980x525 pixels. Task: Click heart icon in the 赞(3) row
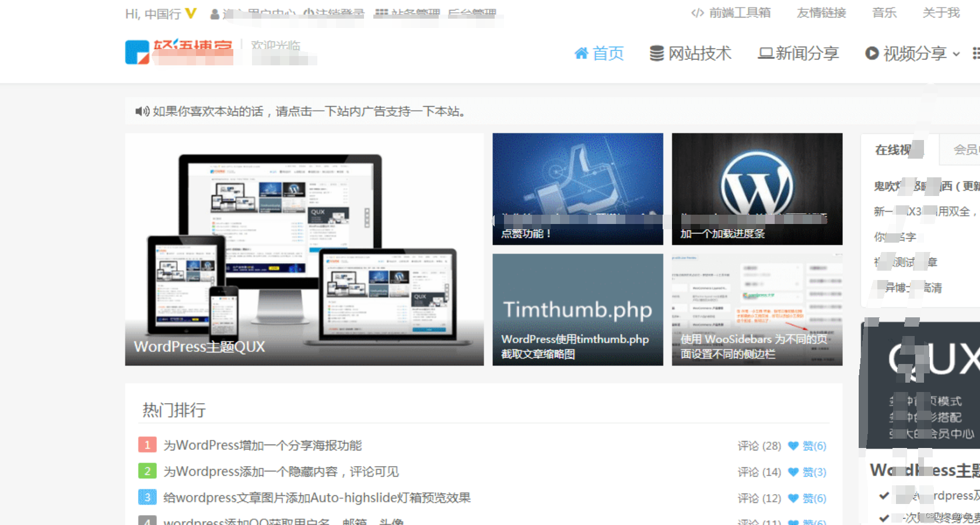point(793,472)
